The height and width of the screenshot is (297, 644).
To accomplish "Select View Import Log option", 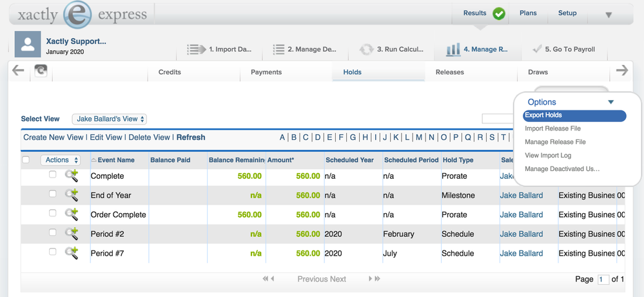I will click(x=548, y=156).
